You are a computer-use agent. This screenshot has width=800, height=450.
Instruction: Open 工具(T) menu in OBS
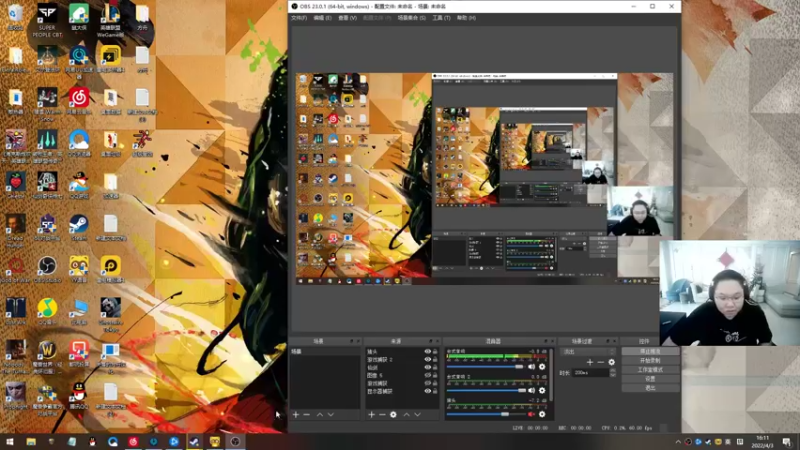pyautogui.click(x=441, y=18)
